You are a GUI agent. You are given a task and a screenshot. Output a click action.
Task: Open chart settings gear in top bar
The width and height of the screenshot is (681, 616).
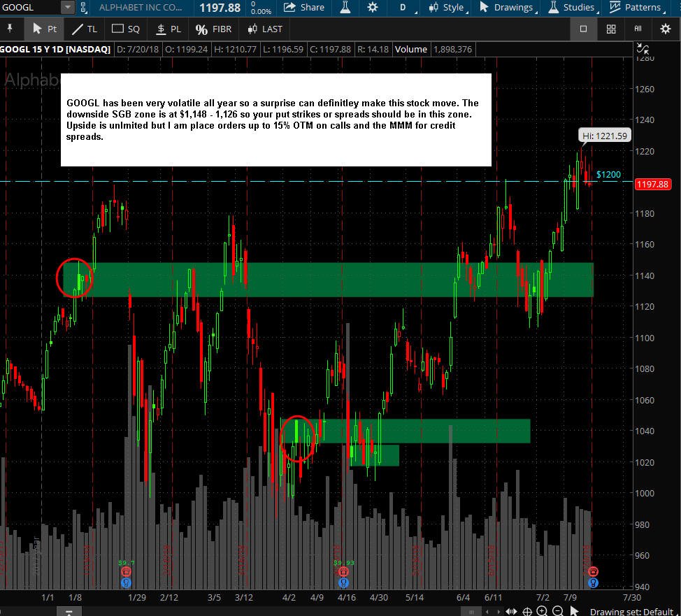(x=372, y=8)
